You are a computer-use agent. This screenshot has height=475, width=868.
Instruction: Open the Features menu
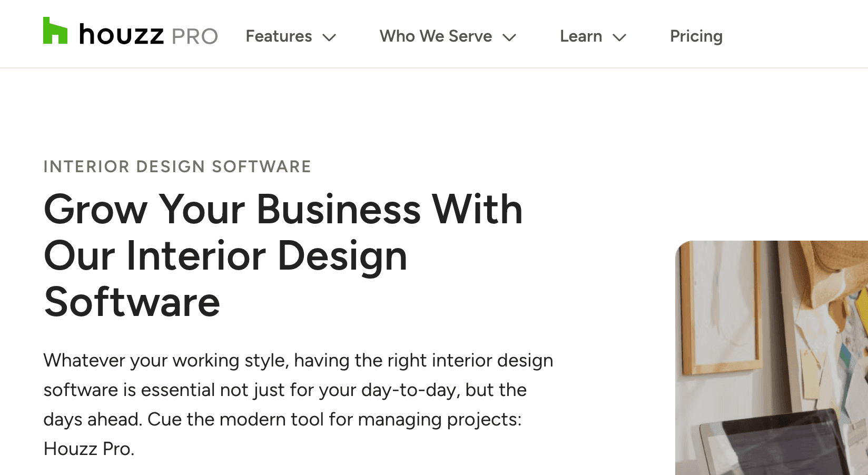pos(279,36)
